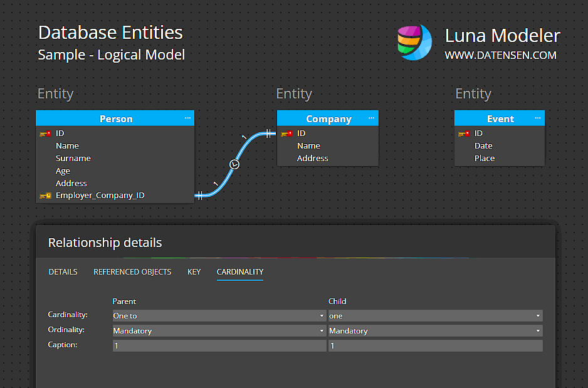588x388 pixels.
Task: Click the clock marker on the relationship line
Action: pyautogui.click(x=234, y=164)
